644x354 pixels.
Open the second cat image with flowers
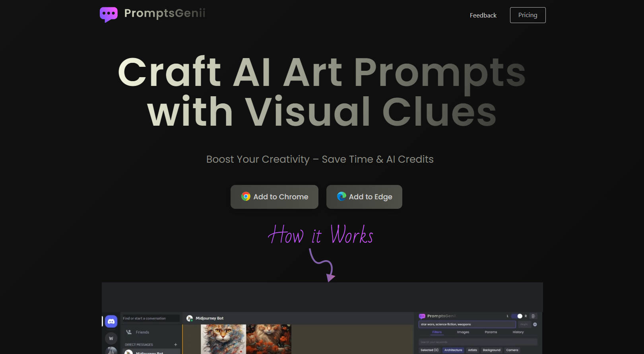269,339
